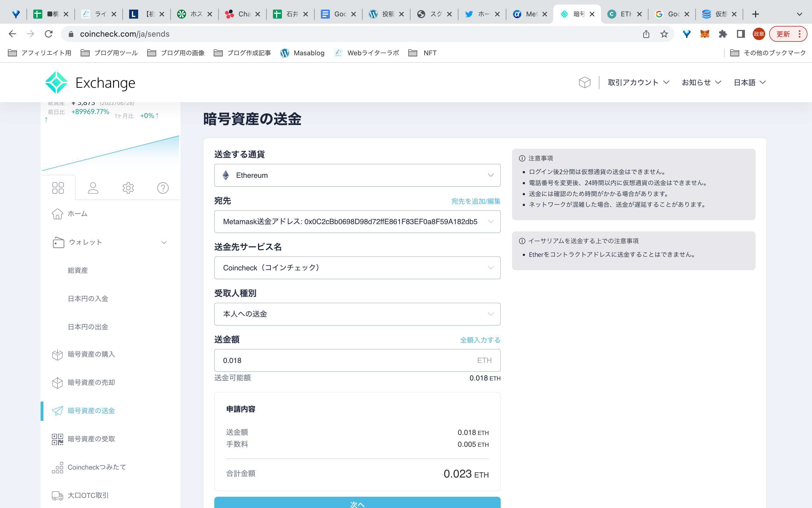Open the help question mark icon

coord(163,188)
